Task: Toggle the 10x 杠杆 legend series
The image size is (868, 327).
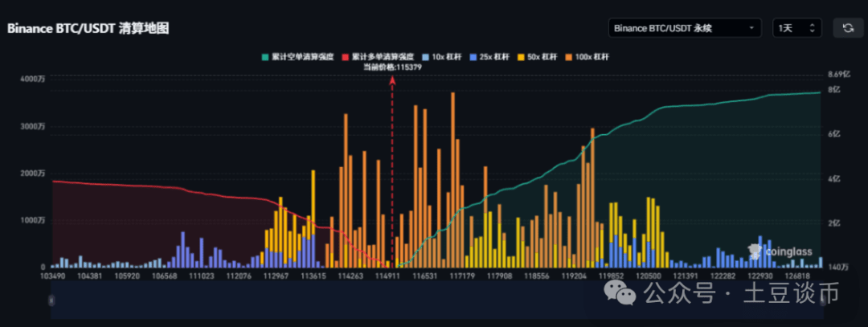Action: [x=442, y=57]
